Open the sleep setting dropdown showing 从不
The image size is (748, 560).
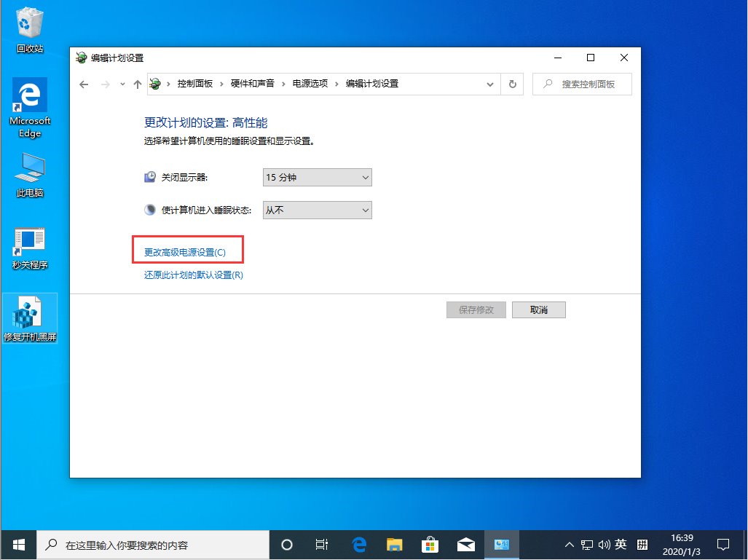(x=317, y=210)
